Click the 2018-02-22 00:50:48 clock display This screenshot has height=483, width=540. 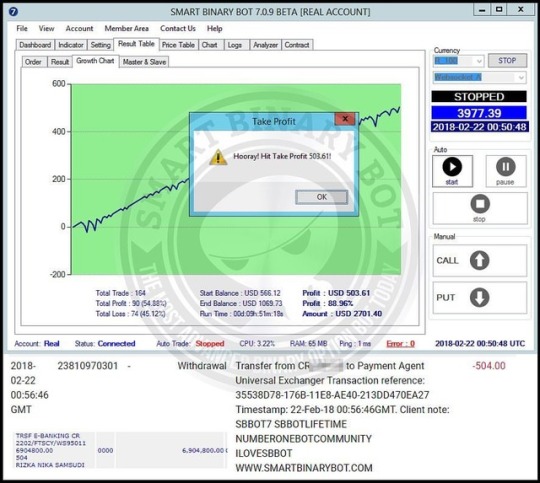479,127
